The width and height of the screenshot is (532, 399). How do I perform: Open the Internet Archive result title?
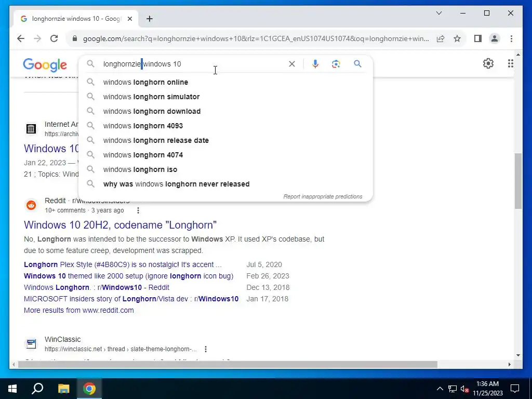point(51,149)
